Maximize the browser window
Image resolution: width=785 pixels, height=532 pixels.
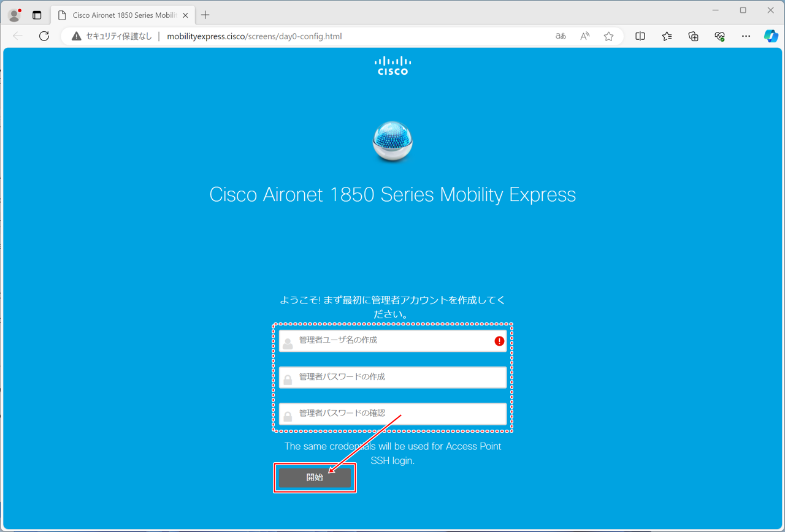click(743, 10)
